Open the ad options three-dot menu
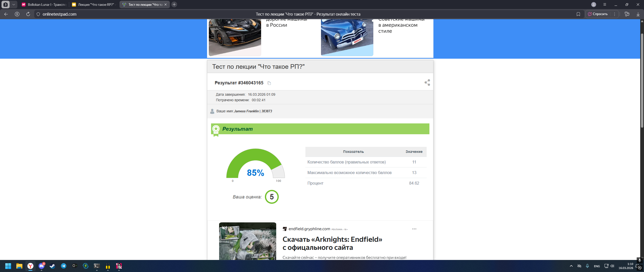Image resolution: width=644 pixels, height=272 pixels. 414,229
